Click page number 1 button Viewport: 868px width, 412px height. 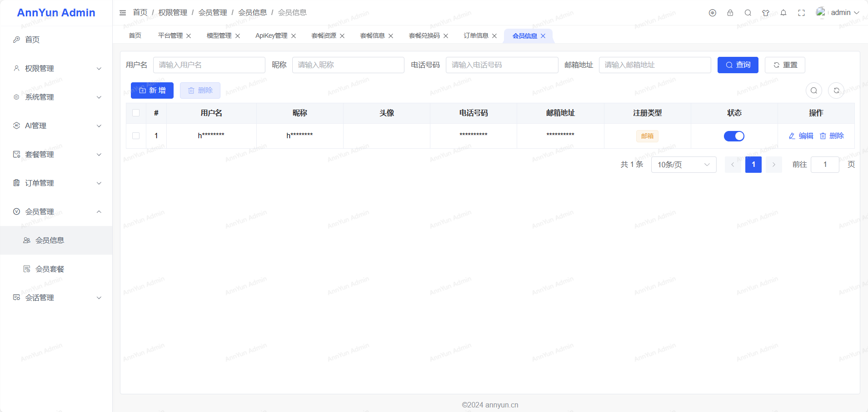[753, 165]
